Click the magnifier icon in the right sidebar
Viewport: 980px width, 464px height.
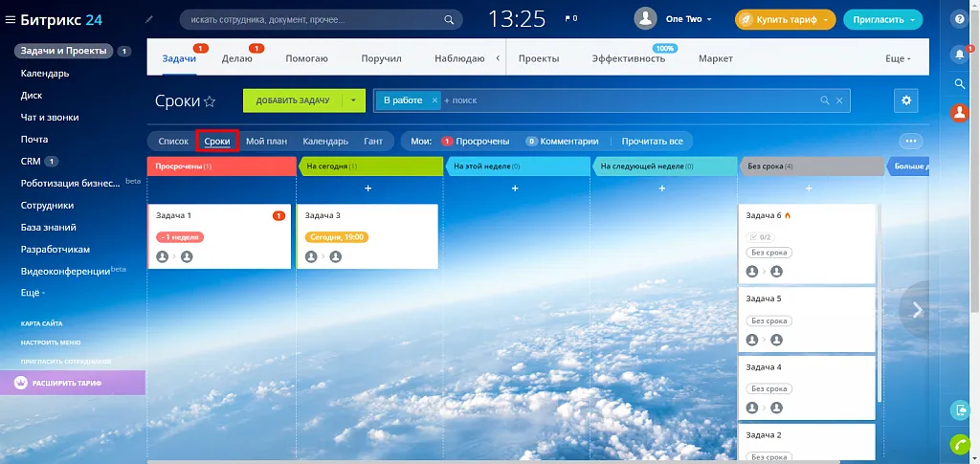click(x=959, y=84)
